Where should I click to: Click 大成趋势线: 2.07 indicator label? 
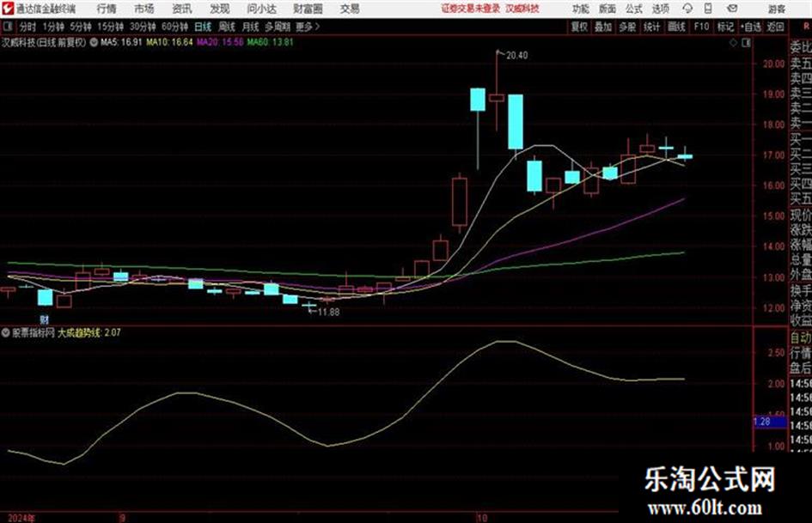(x=89, y=332)
